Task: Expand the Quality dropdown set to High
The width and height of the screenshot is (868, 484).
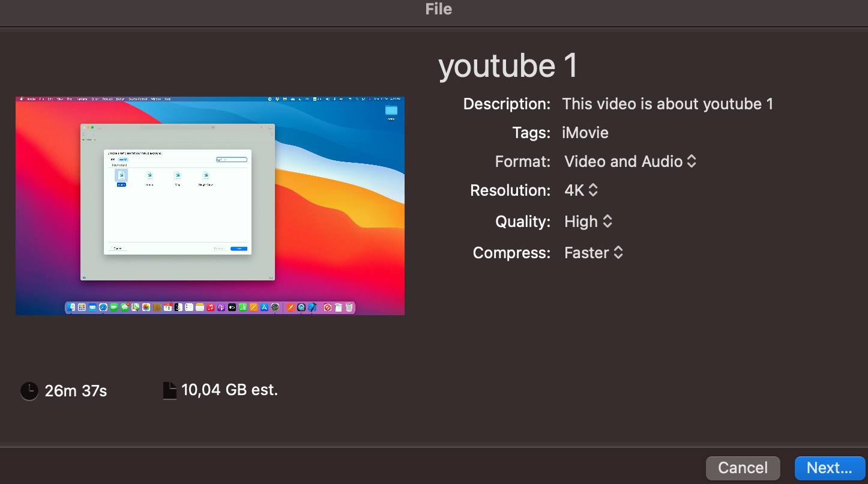Action: 588,222
